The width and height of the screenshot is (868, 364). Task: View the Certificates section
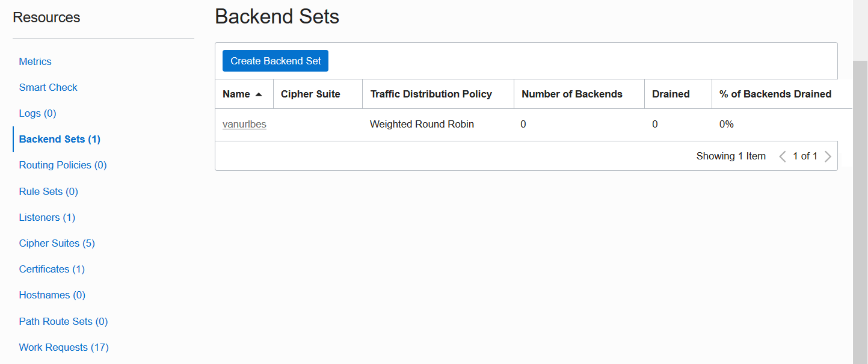pyautogui.click(x=52, y=269)
